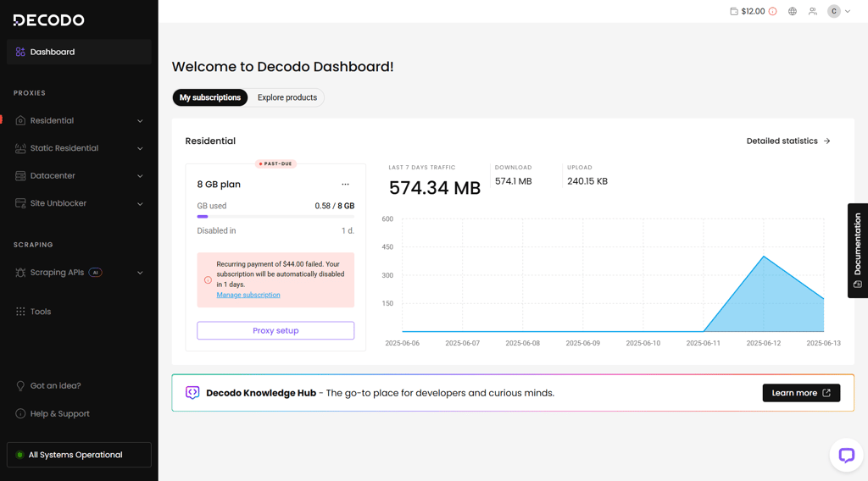Open Dashboard from the sidebar
The width and height of the screenshot is (868, 481).
point(79,52)
